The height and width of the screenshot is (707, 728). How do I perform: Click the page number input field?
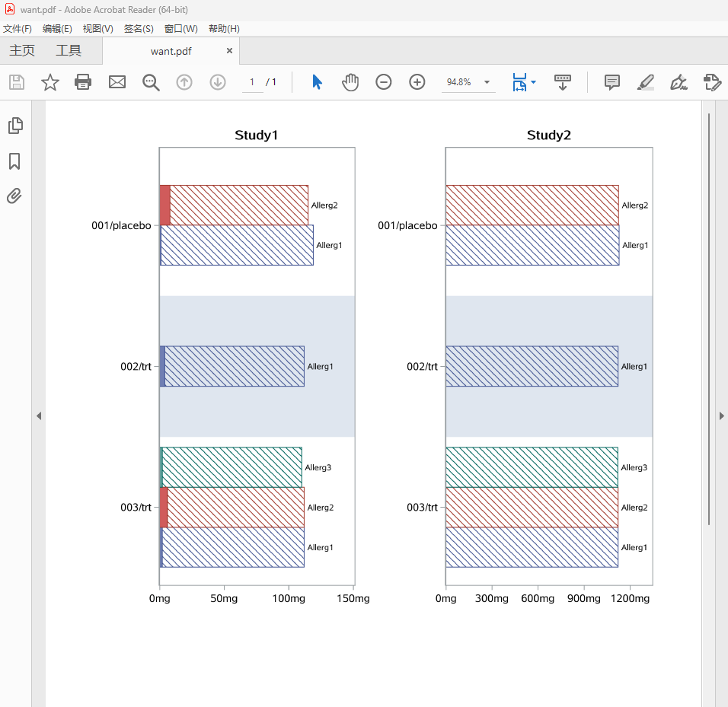252,82
